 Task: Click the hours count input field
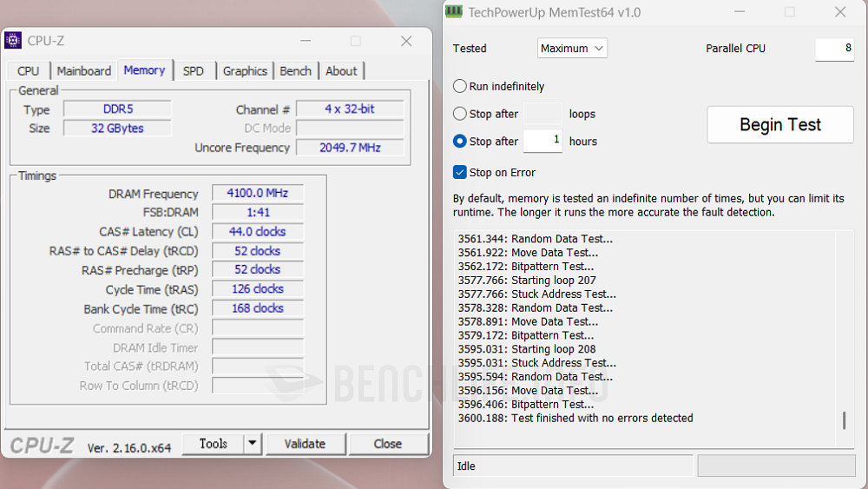point(542,141)
